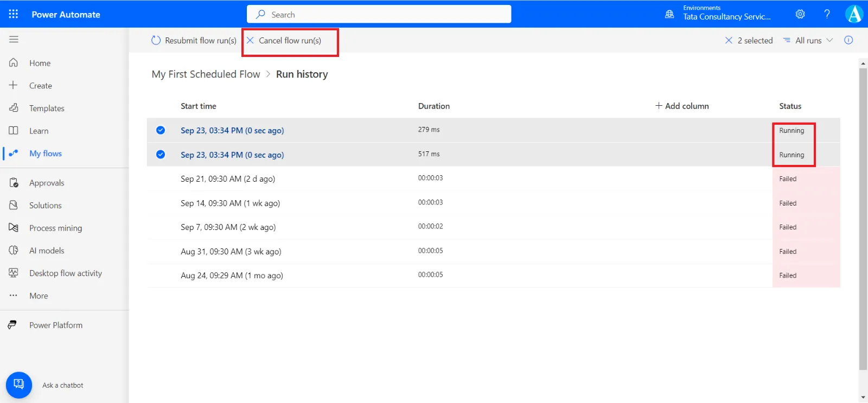This screenshot has height=403, width=868.
Task: Click the Learn book icon
Action: point(14,130)
